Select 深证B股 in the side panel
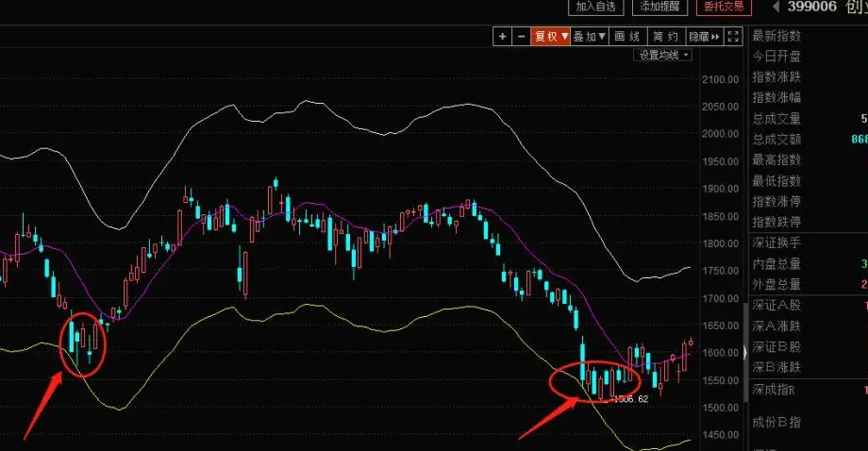 point(776,346)
